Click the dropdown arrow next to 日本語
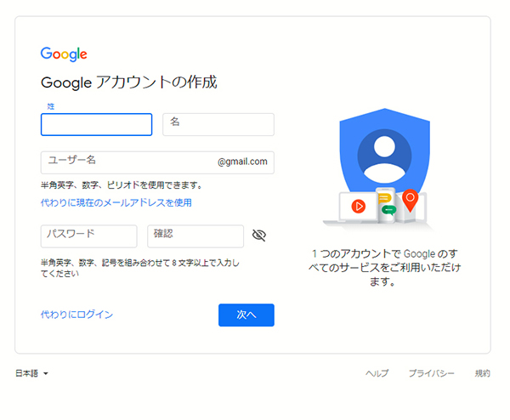This screenshot has height=420, width=510. (46, 373)
